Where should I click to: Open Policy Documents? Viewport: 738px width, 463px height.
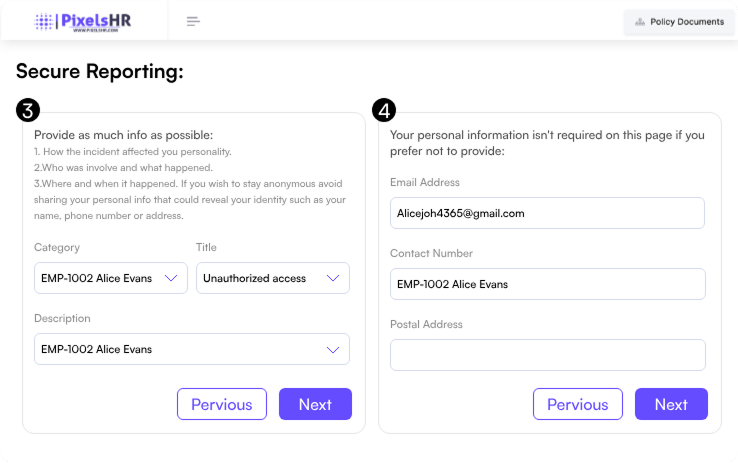point(679,22)
